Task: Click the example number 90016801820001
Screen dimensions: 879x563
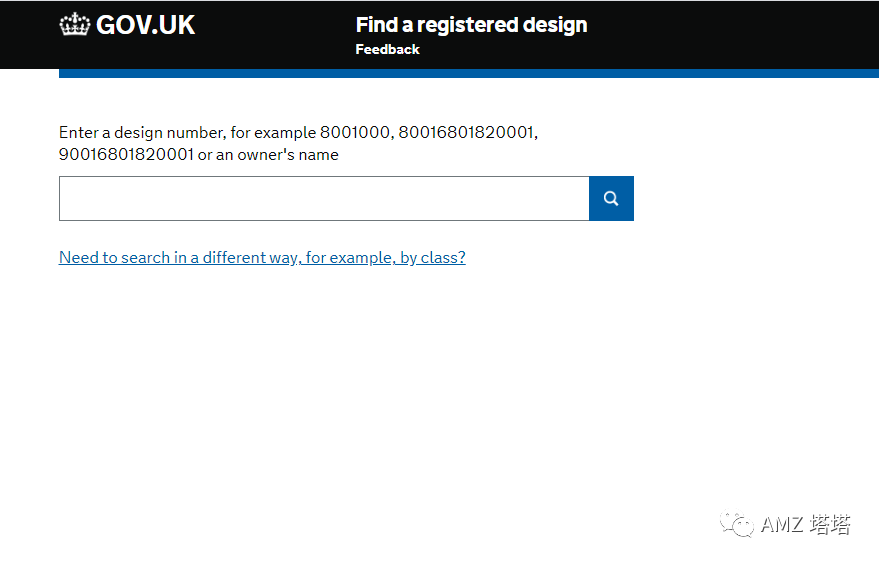Action: (x=126, y=155)
